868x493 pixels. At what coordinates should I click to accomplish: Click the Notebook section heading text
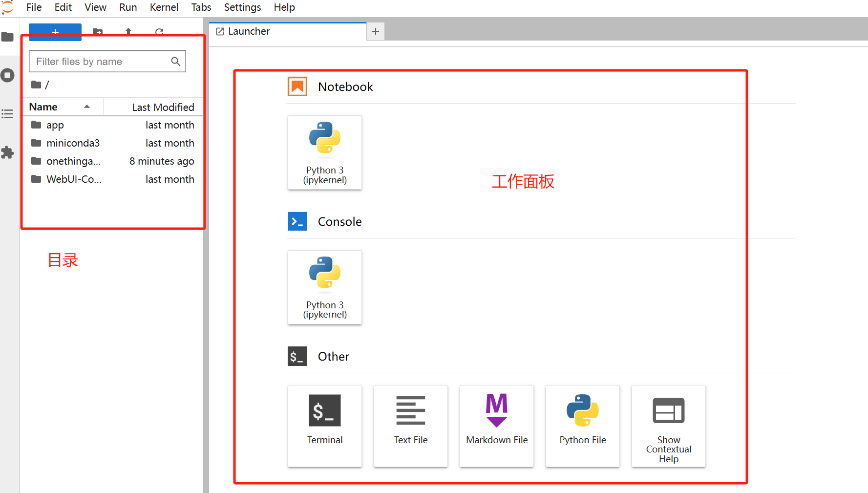coord(345,86)
